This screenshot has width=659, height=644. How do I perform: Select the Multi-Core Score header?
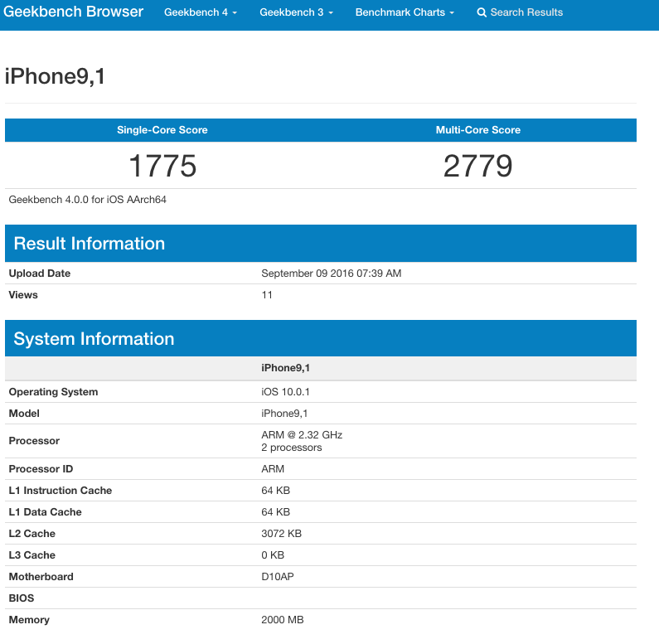click(477, 130)
